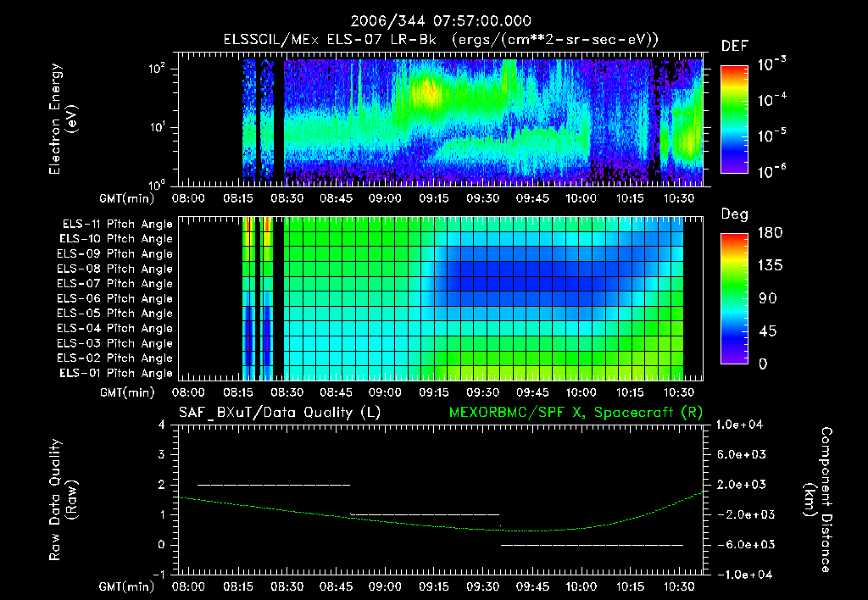This screenshot has height=600, width=868.
Task: Click the 180 tick on Deg color bar
Action: coord(770,233)
